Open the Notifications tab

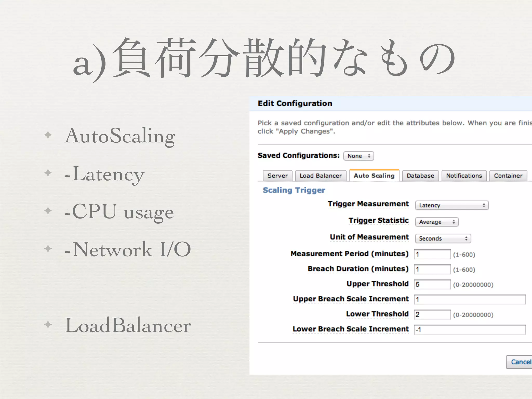[x=464, y=176]
